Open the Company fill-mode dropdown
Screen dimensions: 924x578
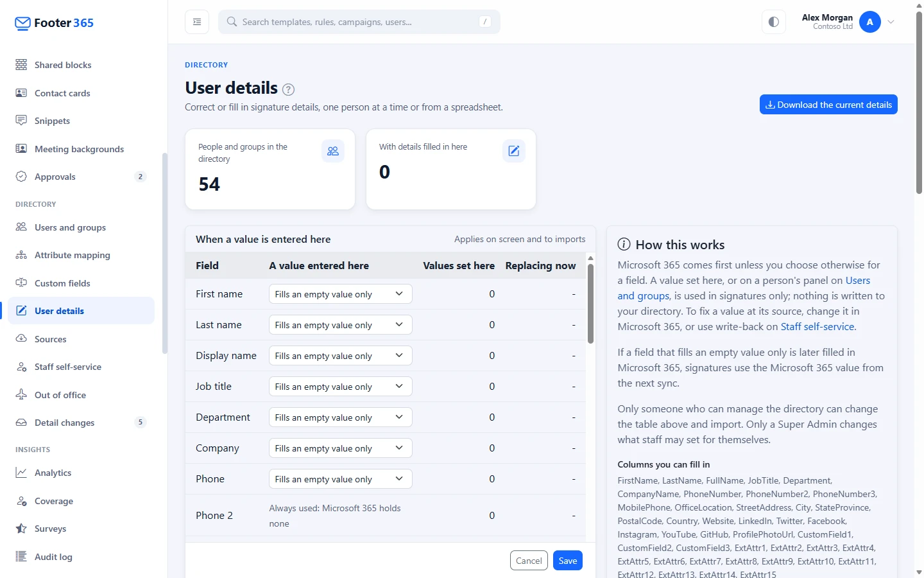[x=340, y=448]
